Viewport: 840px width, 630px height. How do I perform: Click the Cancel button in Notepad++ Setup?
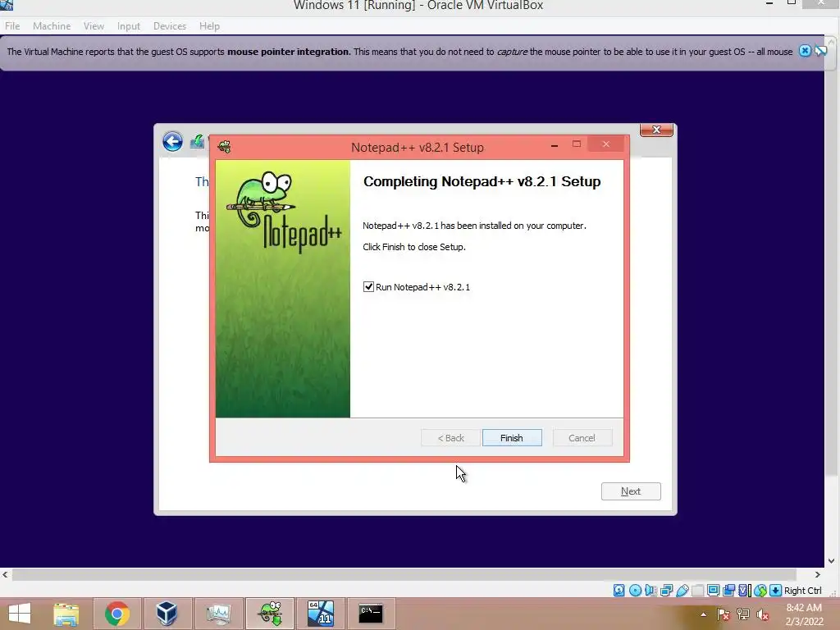click(x=582, y=438)
